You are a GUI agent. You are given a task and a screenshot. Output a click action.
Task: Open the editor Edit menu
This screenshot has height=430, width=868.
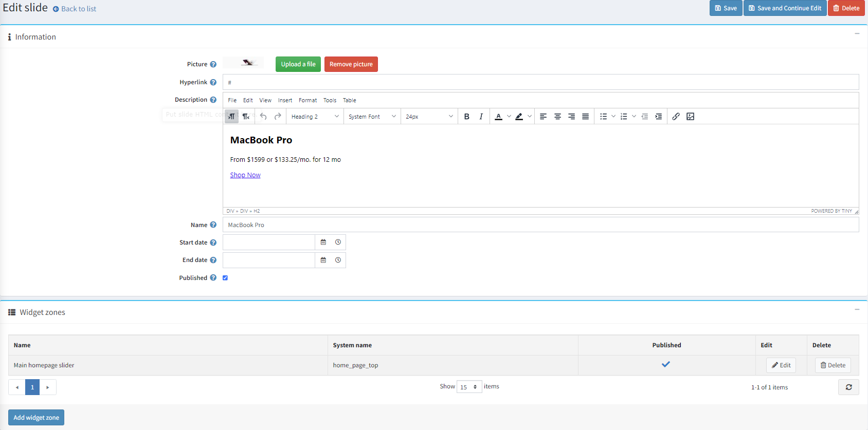click(248, 100)
